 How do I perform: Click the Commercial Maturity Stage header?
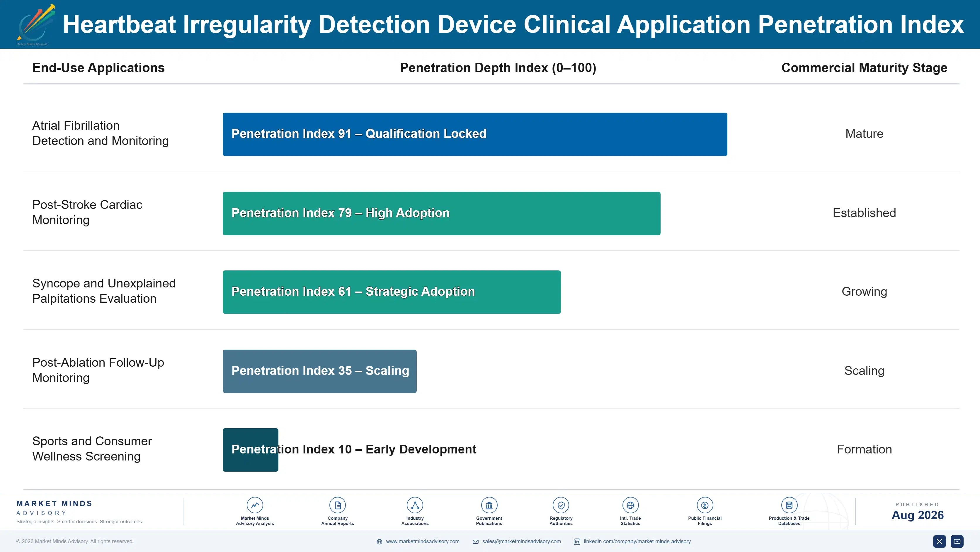(864, 68)
